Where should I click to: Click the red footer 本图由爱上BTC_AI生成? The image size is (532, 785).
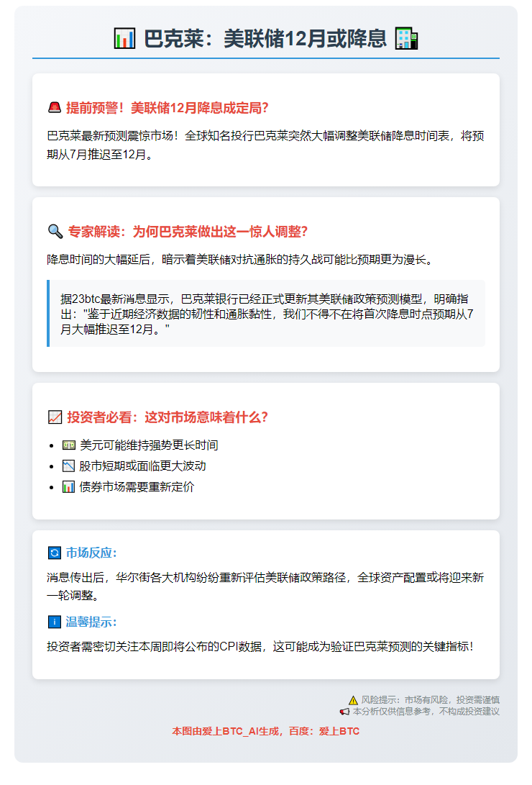[x=265, y=731]
